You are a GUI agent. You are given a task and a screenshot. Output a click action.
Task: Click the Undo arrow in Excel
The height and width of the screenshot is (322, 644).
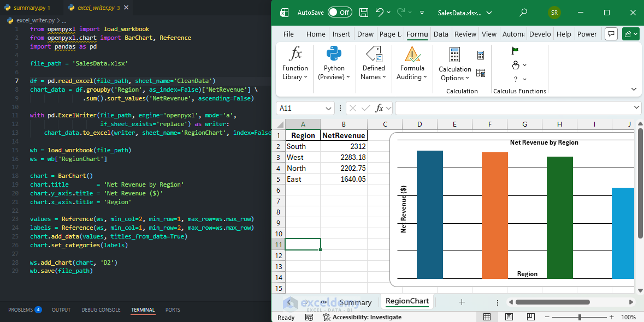pos(380,13)
